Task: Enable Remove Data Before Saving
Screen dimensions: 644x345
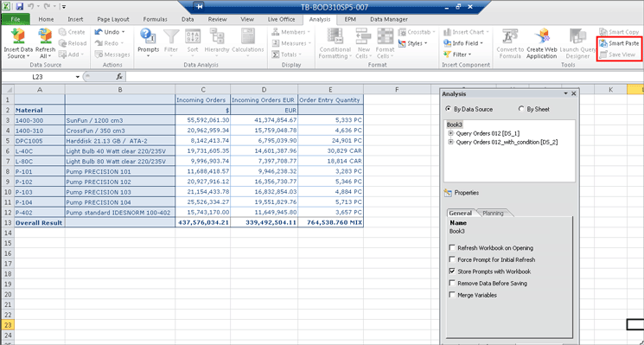Action: pos(452,284)
